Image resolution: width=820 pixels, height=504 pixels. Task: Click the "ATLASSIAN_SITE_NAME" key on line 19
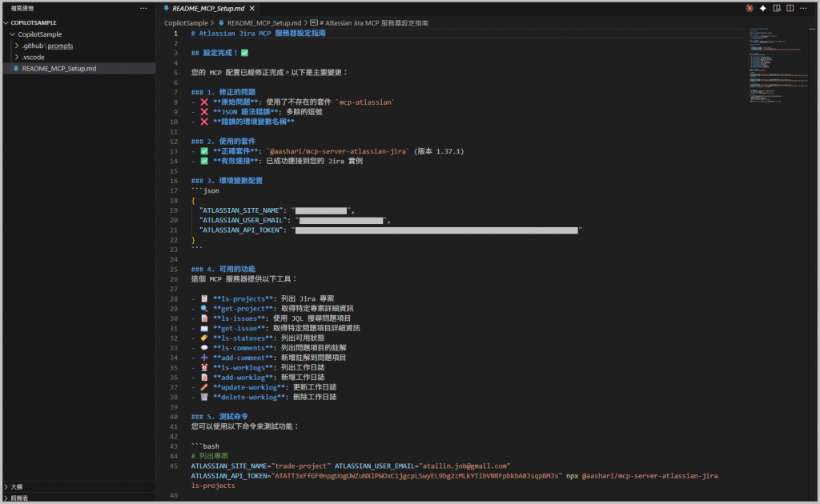coord(241,210)
